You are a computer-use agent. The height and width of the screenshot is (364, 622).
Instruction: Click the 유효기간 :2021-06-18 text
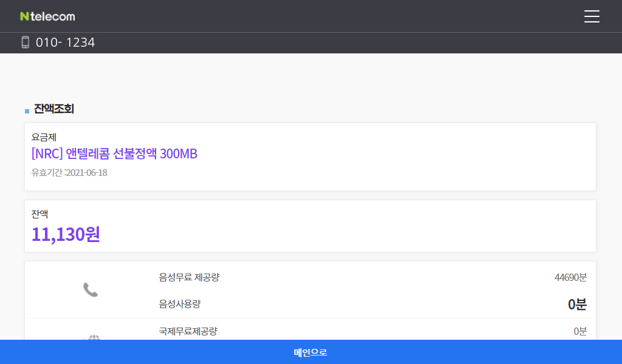(69, 173)
